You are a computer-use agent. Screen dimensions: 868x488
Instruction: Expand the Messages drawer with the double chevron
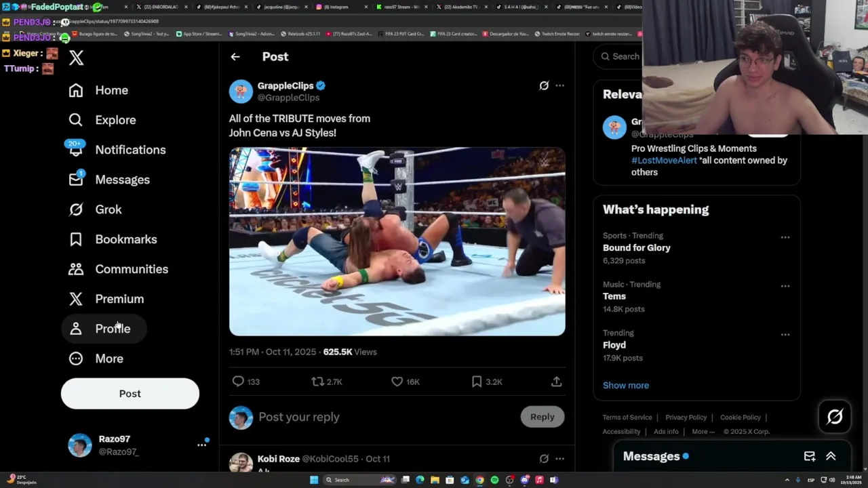coord(831,457)
